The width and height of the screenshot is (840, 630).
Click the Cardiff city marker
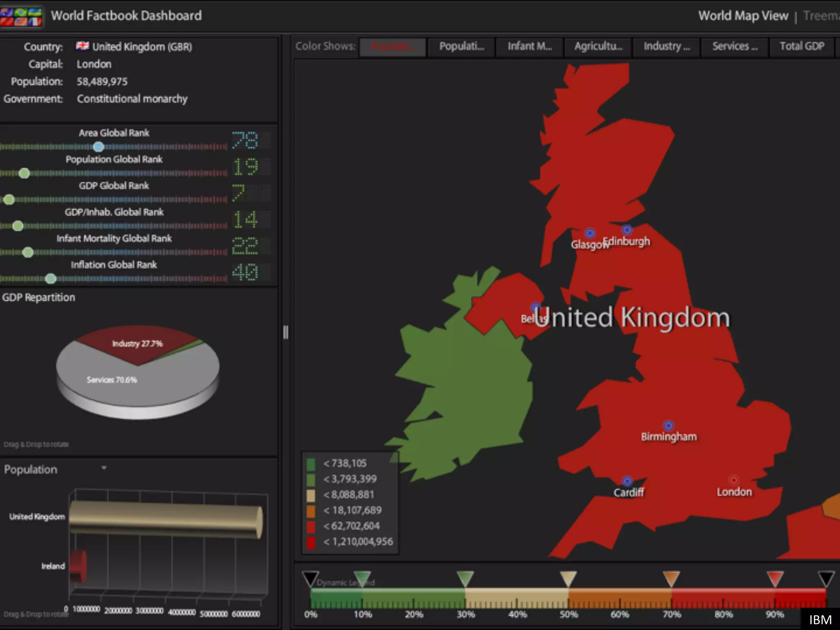627,481
